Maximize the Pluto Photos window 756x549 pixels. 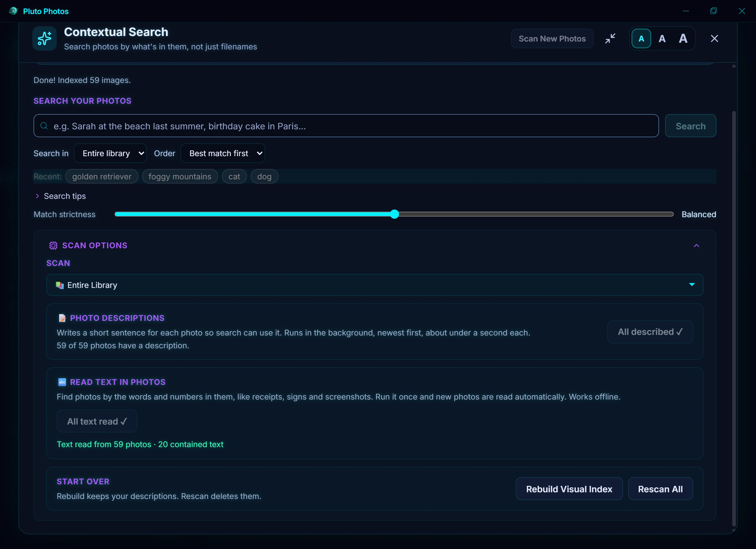pyautogui.click(x=713, y=11)
